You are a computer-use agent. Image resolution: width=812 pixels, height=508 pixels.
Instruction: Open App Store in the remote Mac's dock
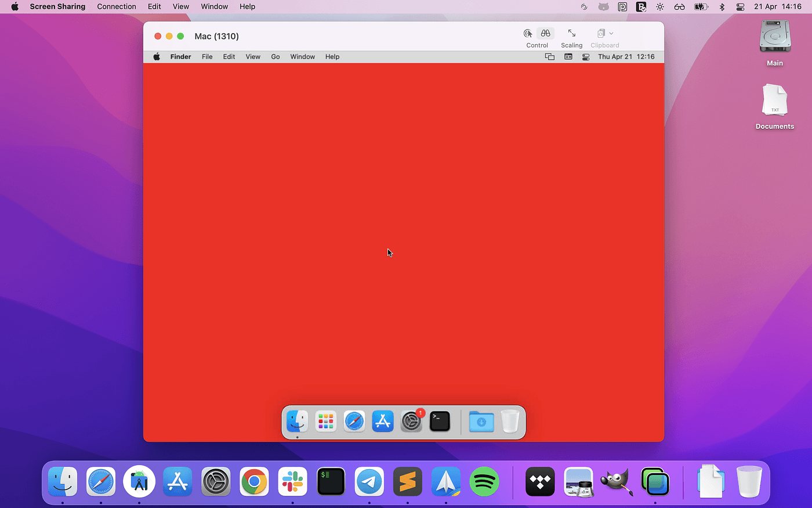pyautogui.click(x=383, y=421)
